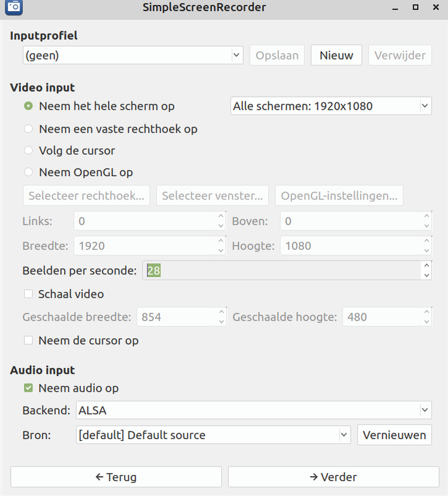The height and width of the screenshot is (496, 448).
Task: Open the Bron 'Default source' dropdown
Action: [x=213, y=435]
